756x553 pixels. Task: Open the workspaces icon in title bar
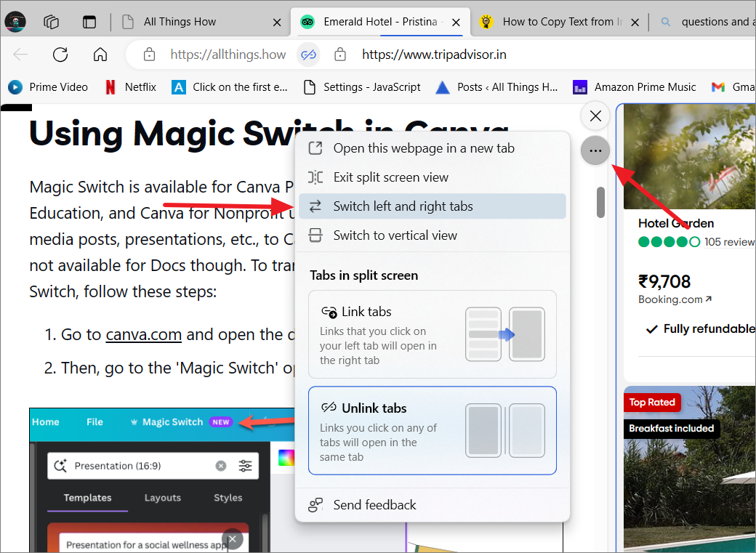click(51, 22)
